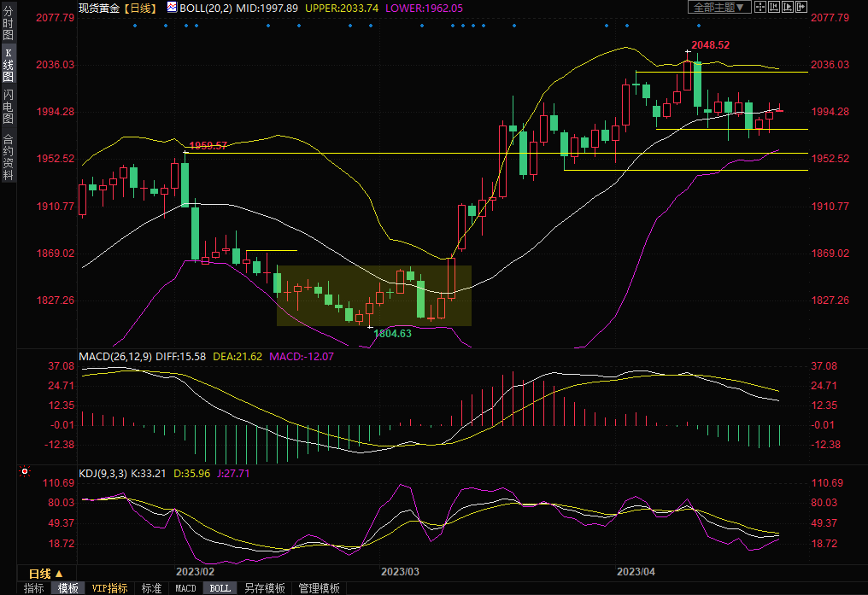This screenshot has width=868, height=595.
Task: Select the K线图 sidebar tab
Action: pos(8,65)
